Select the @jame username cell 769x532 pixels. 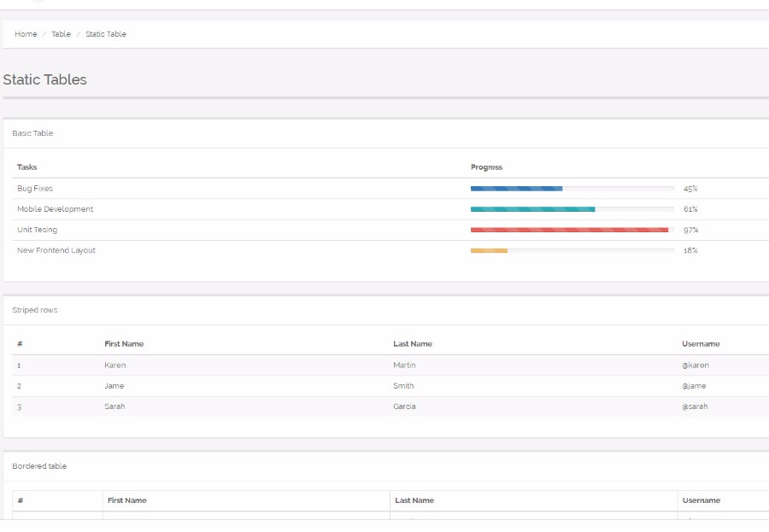(694, 385)
